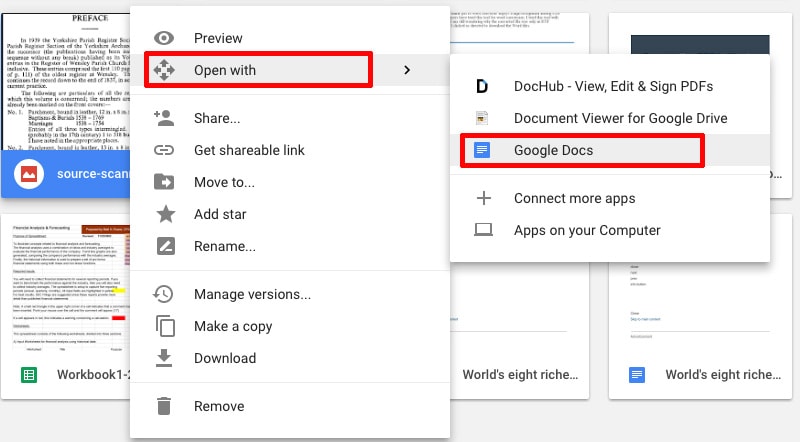The width and height of the screenshot is (800, 442).
Task: Open Manage versions... entry
Action: [290, 294]
